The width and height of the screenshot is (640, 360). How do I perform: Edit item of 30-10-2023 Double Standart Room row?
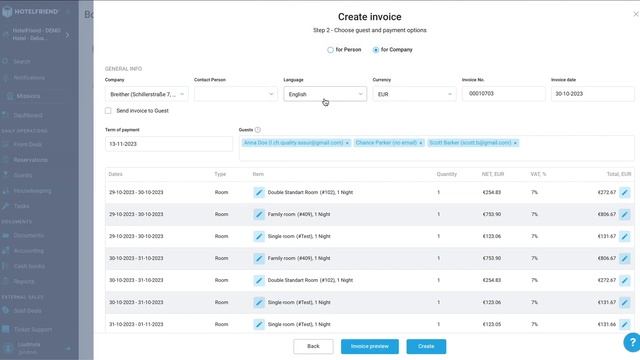click(259, 280)
